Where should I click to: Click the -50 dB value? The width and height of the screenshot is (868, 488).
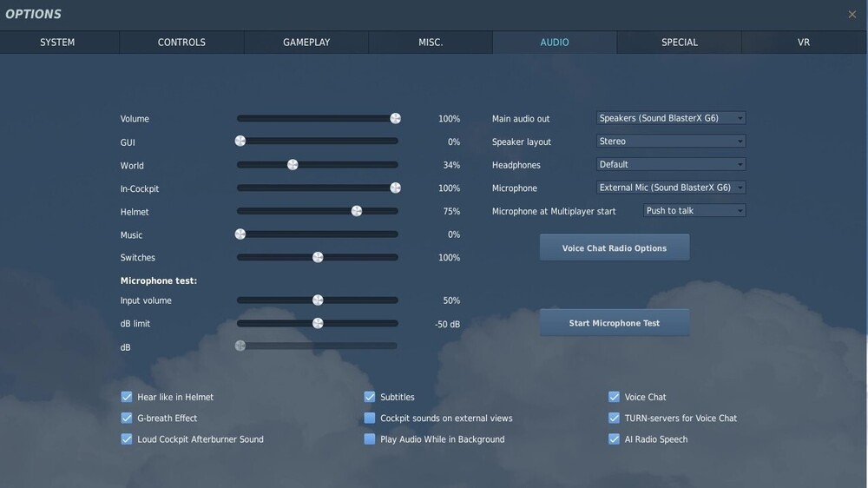tap(447, 324)
